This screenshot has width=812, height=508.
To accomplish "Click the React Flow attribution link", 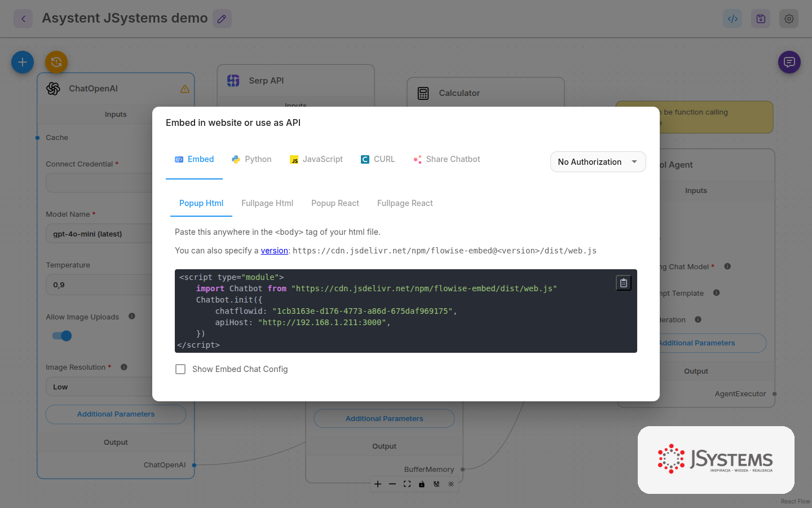I will point(796,501).
